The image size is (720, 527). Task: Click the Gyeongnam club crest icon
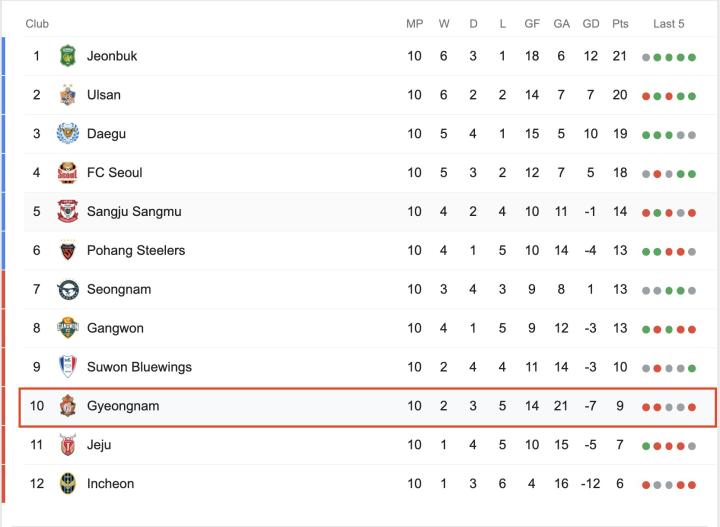click(x=68, y=406)
